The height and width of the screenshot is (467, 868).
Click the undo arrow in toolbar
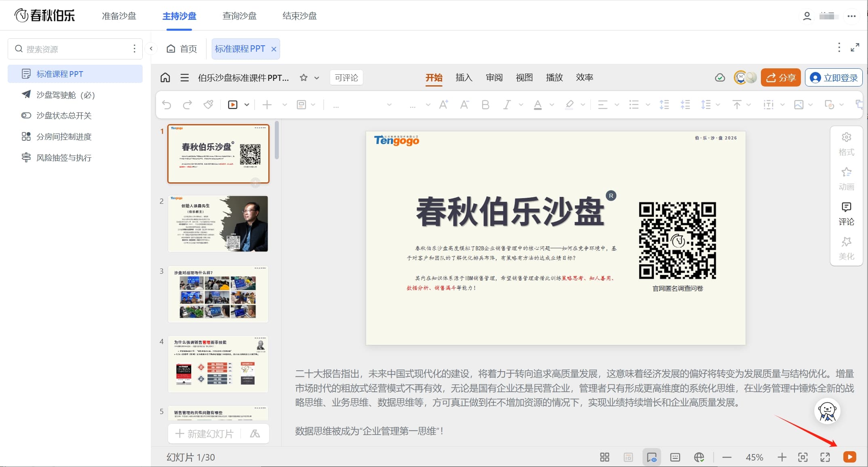tap(166, 105)
